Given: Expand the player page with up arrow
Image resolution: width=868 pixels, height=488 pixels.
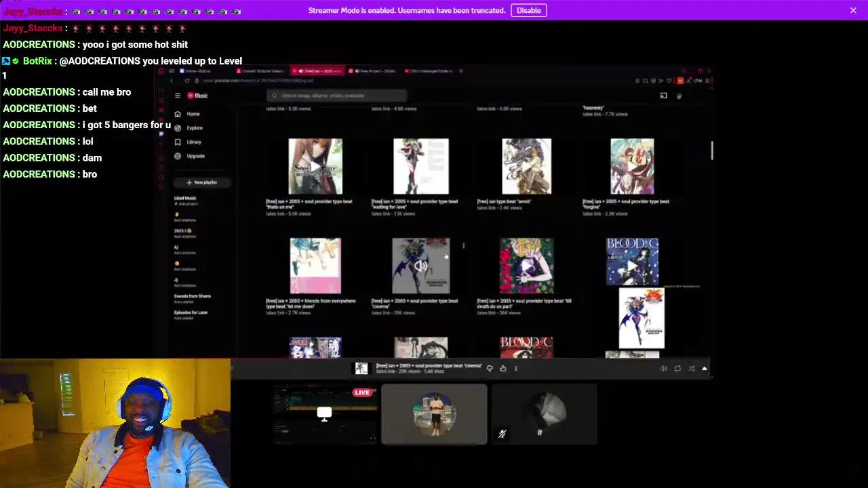Looking at the screenshot, I should click(x=704, y=368).
